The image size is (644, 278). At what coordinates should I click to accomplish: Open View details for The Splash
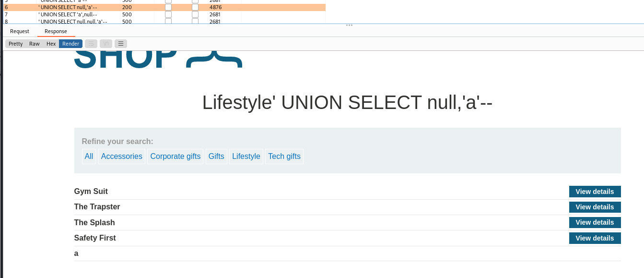click(595, 222)
